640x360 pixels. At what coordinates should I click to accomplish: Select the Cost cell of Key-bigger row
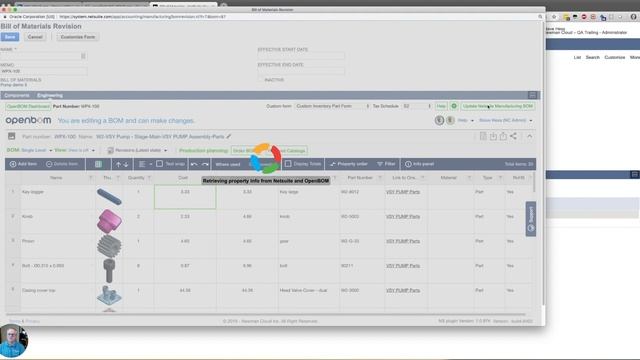tap(185, 197)
